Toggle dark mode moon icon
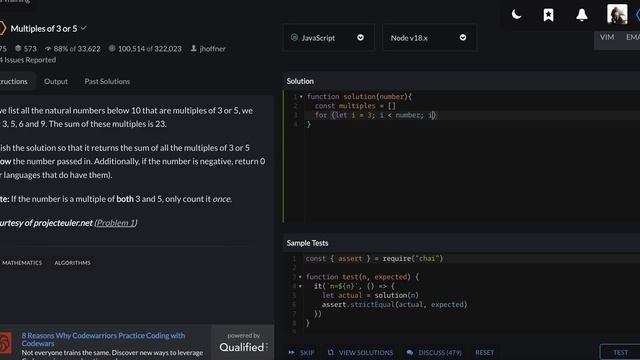The image size is (640, 360). click(x=516, y=15)
